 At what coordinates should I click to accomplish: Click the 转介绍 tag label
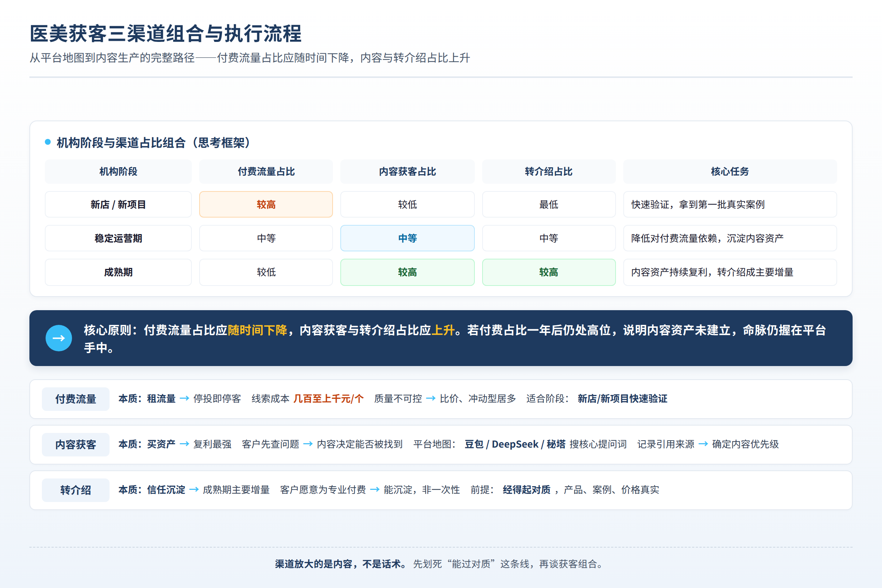[x=75, y=490]
